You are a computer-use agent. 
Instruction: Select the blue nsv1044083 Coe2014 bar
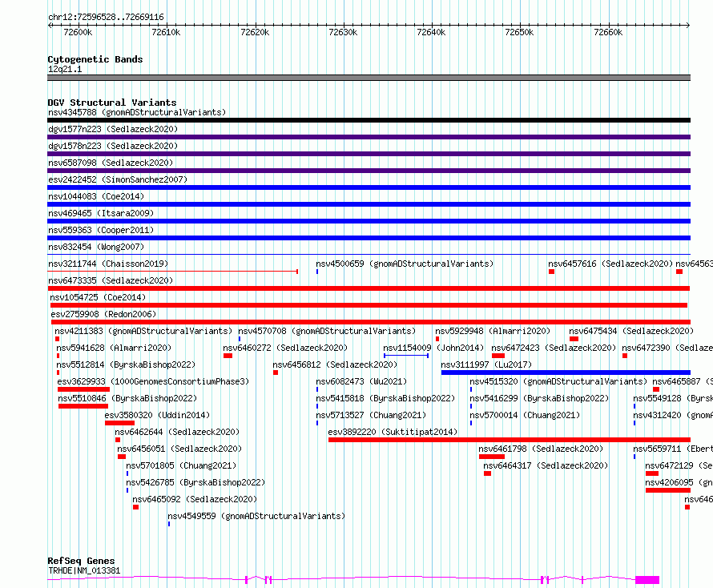pyautogui.click(x=369, y=204)
